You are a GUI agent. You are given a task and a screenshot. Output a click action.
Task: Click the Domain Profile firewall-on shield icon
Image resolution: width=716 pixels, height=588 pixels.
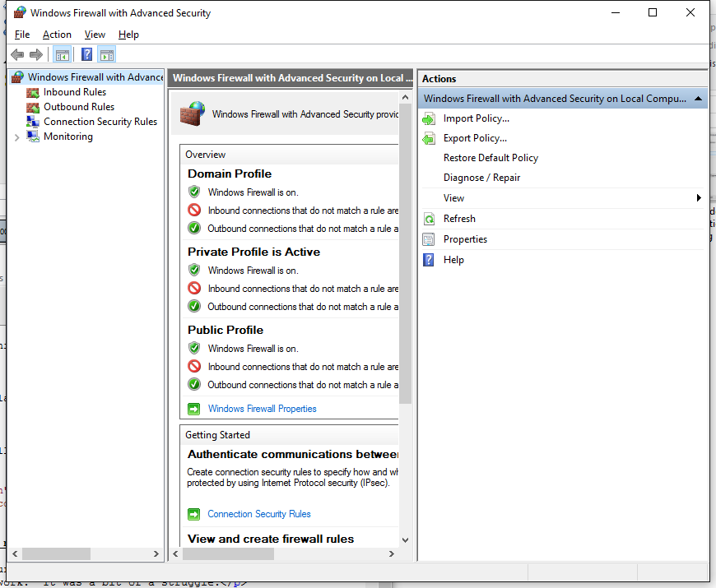[x=194, y=192]
